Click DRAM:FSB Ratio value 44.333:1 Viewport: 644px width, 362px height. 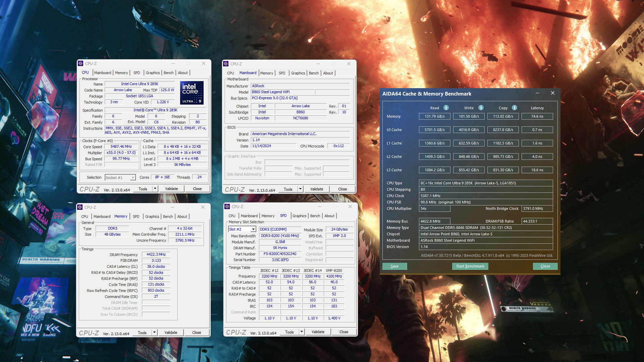click(537, 221)
